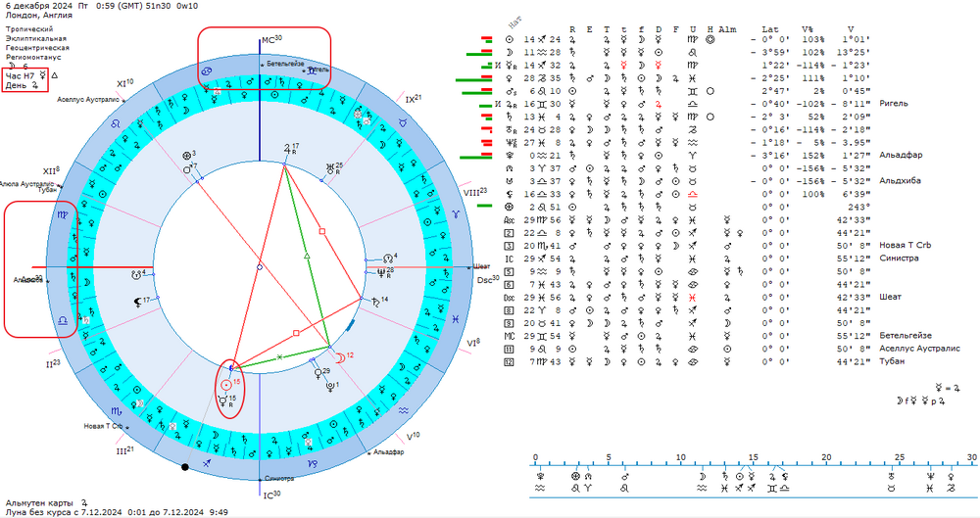Select the Asc row in the planet table

tap(688, 220)
